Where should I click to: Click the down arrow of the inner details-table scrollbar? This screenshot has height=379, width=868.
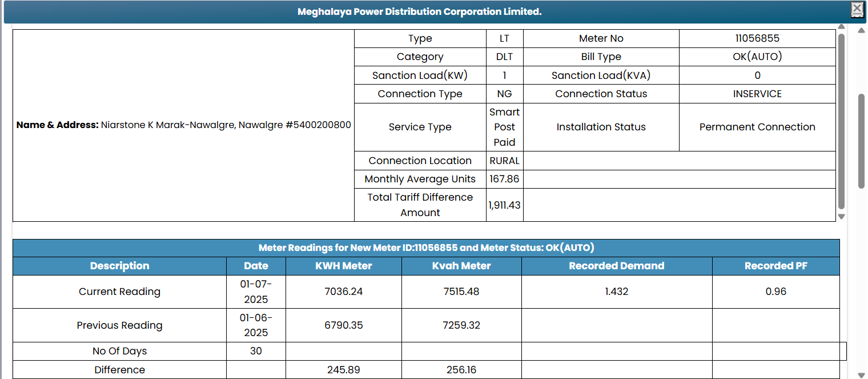tap(841, 217)
